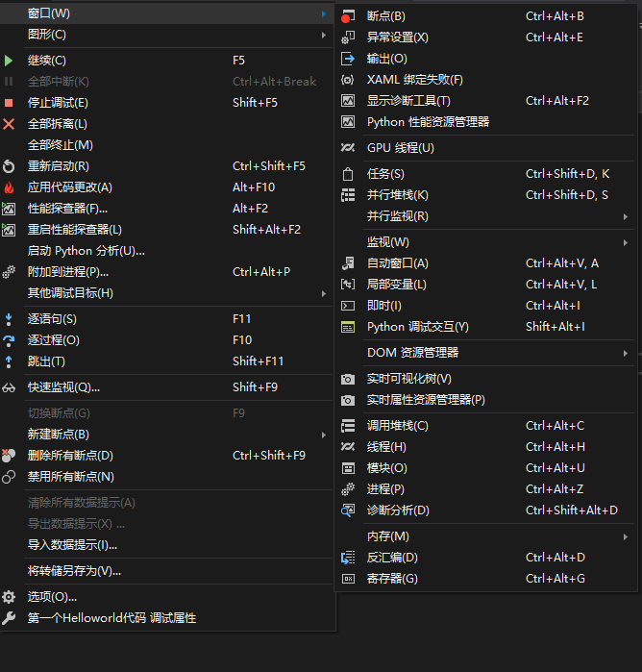Viewport: 642px width, 672px height.
Task: Click the 异常设置 icon
Action: pos(348,37)
